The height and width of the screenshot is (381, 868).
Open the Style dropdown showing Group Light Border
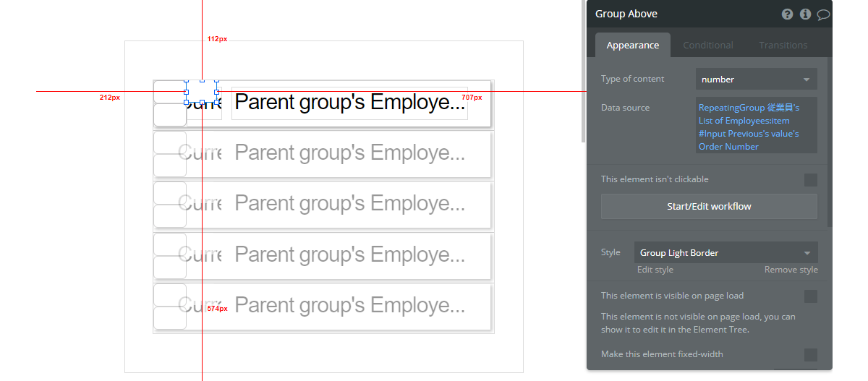726,253
